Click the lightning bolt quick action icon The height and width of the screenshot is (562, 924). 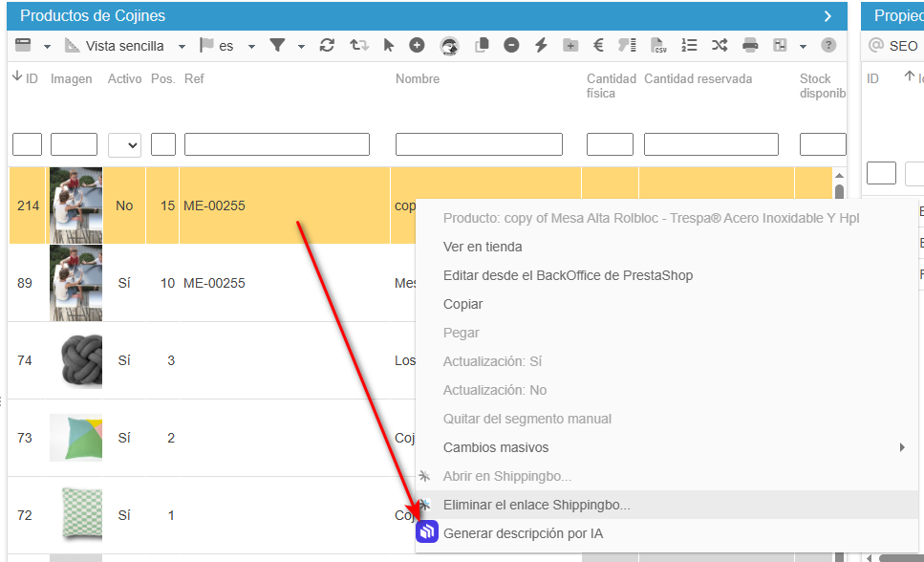541,45
